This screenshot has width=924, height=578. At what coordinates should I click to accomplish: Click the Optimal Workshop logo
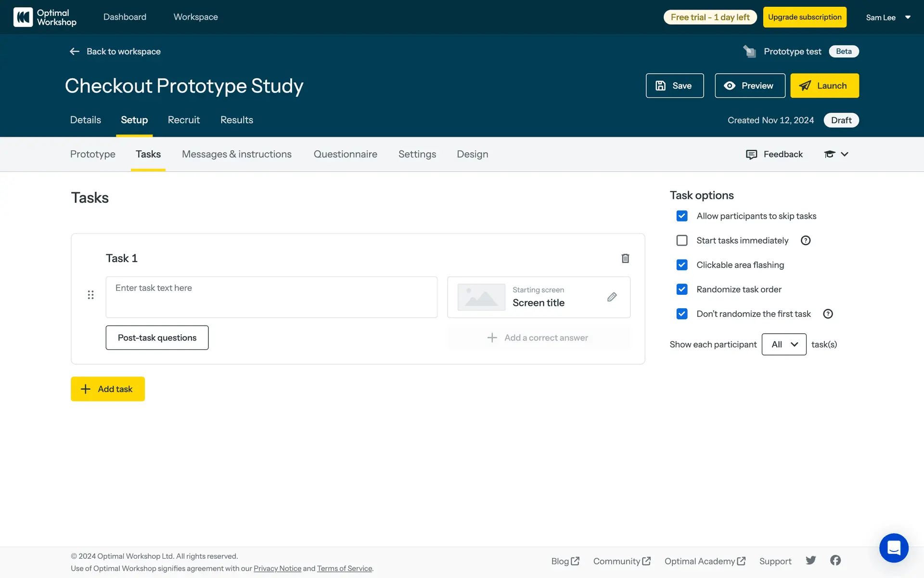pos(45,17)
